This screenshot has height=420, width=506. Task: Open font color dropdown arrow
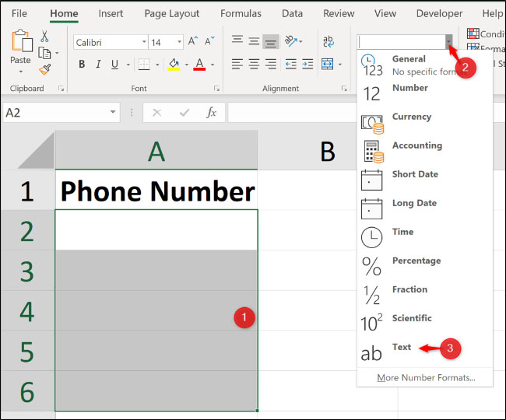(213, 65)
